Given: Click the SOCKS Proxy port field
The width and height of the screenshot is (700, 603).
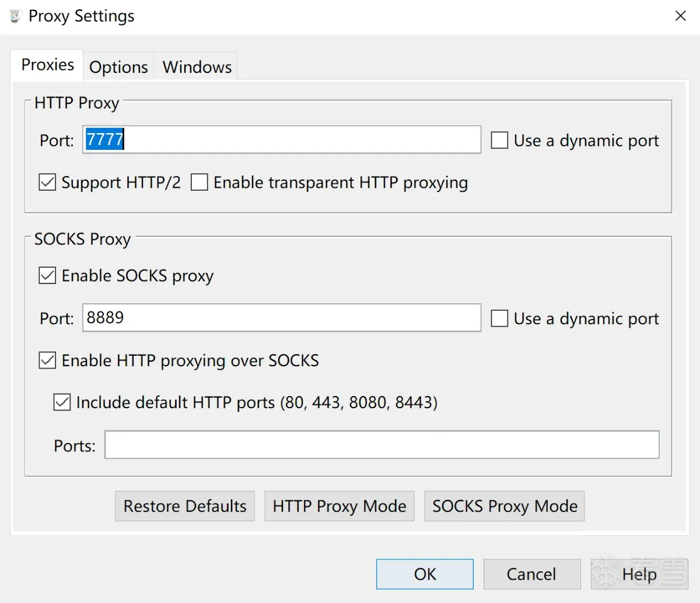Looking at the screenshot, I should coord(282,318).
